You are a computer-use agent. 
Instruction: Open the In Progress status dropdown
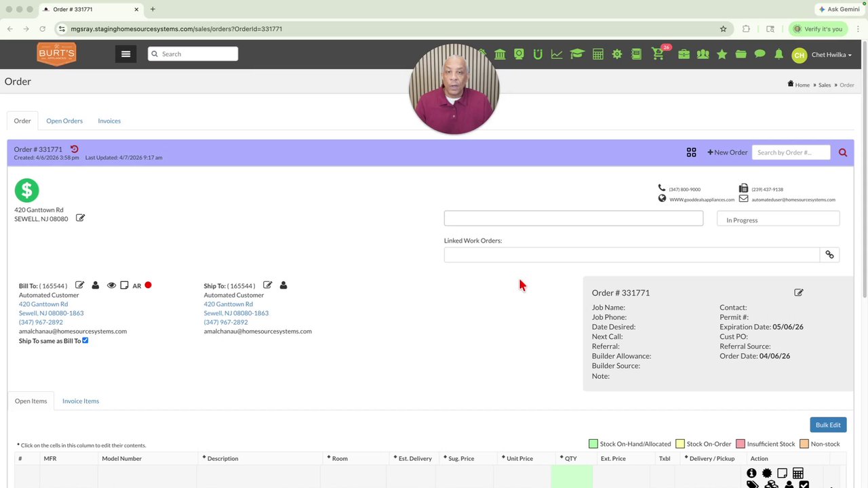[778, 218]
